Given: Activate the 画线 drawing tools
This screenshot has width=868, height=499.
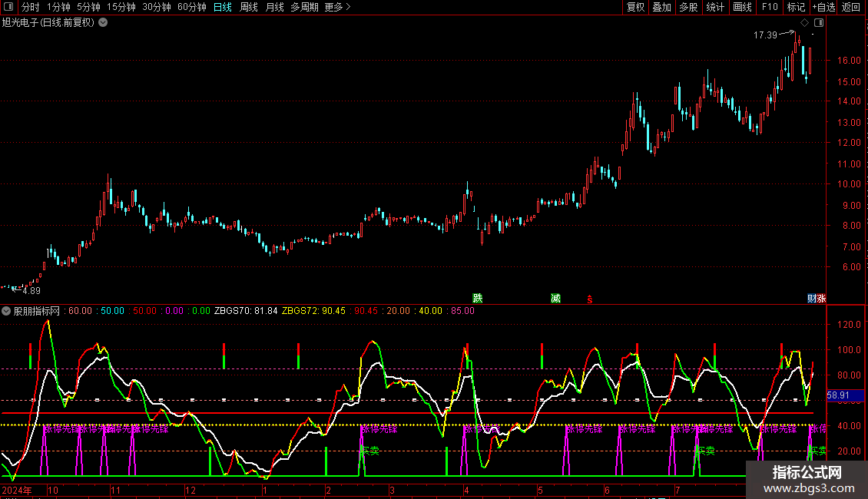Looking at the screenshot, I should point(742,7).
